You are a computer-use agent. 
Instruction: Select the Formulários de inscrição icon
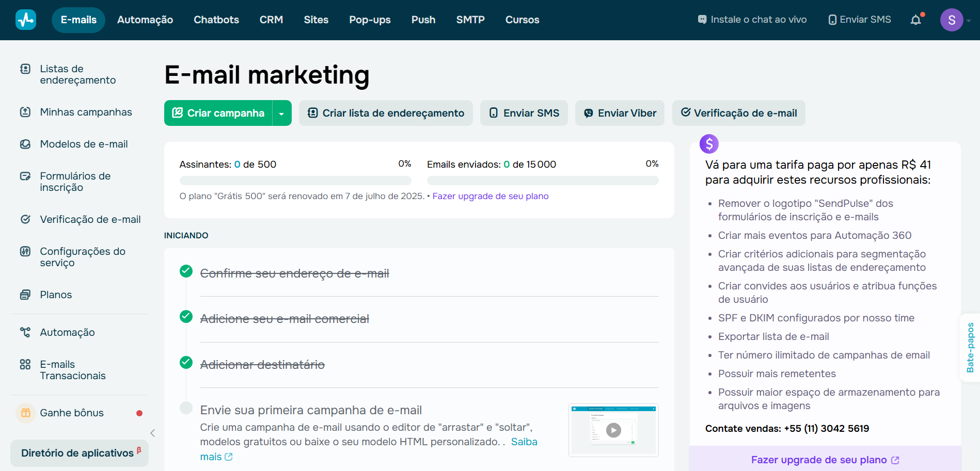pos(25,176)
